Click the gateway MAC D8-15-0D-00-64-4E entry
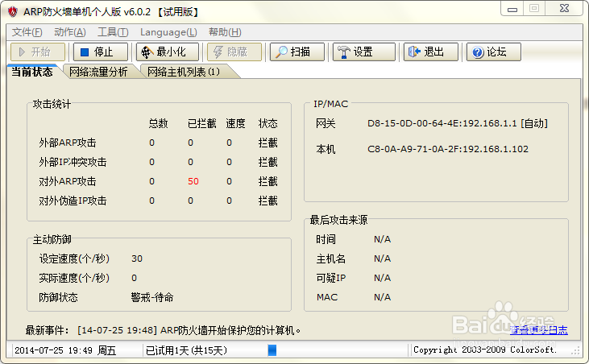This screenshot has width=589, height=364. click(458, 123)
